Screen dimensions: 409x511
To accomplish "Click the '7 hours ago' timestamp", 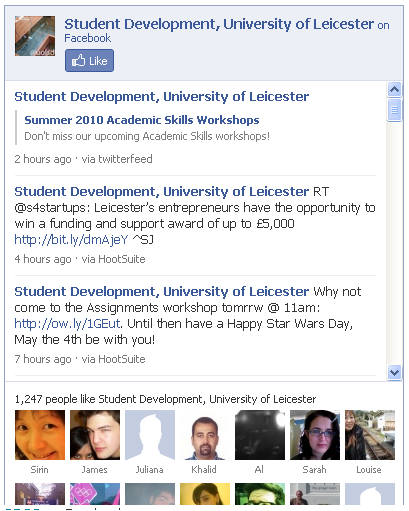I will point(43,359).
